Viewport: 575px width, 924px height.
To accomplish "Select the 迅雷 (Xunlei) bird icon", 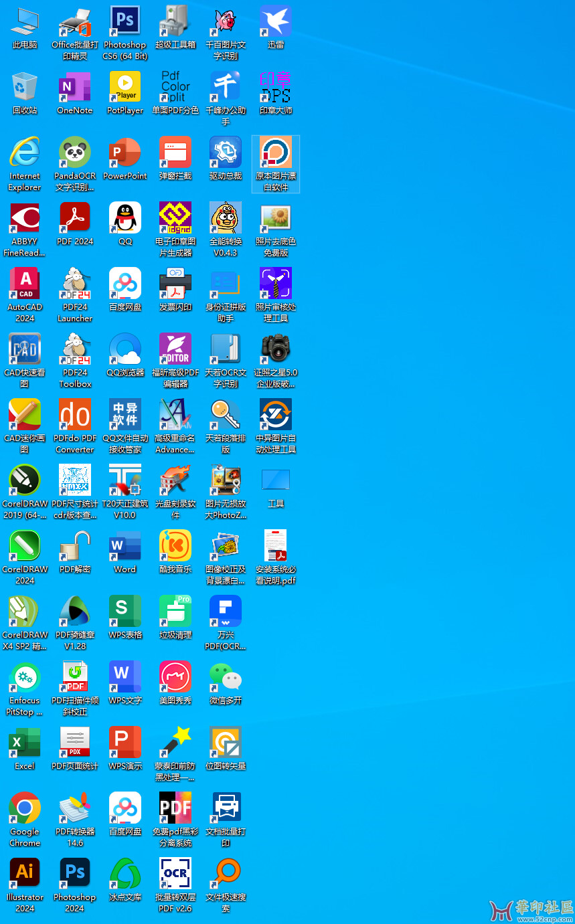I will pos(276,21).
